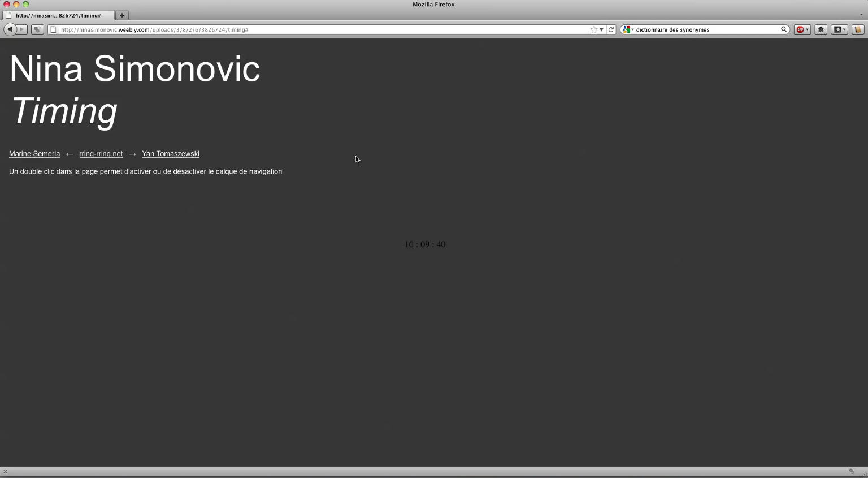Close the add-on bar at bottom left
Screen dimensions: 868x478
tap(5, 471)
